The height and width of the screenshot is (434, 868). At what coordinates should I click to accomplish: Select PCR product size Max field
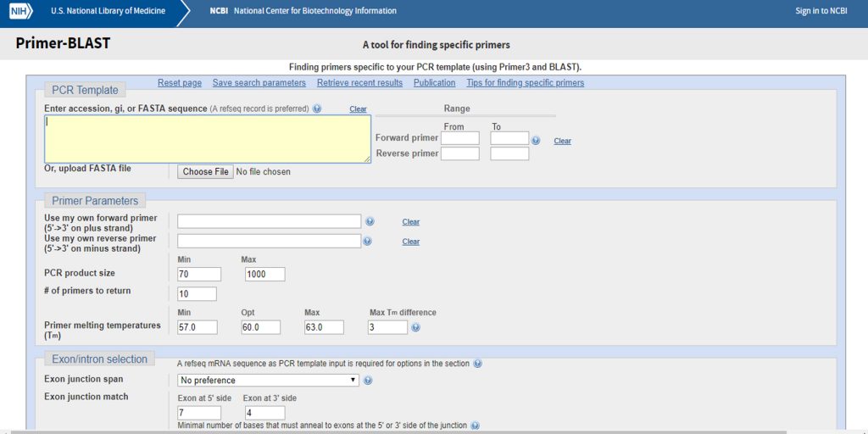click(x=265, y=274)
